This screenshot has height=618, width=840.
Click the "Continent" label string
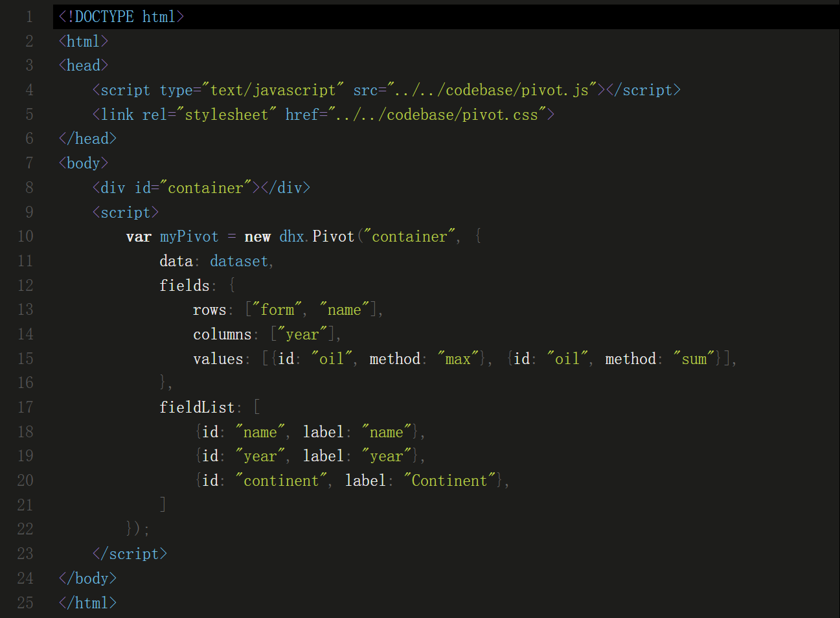click(x=449, y=481)
